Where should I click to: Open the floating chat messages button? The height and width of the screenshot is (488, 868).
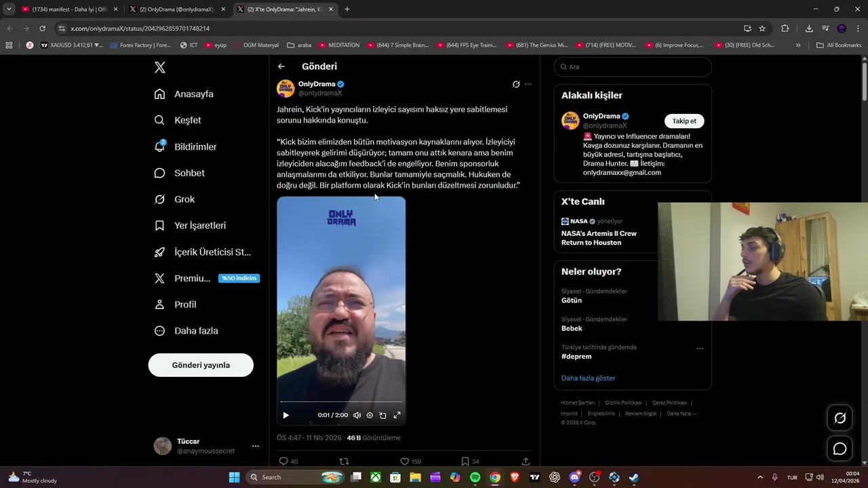(x=840, y=449)
